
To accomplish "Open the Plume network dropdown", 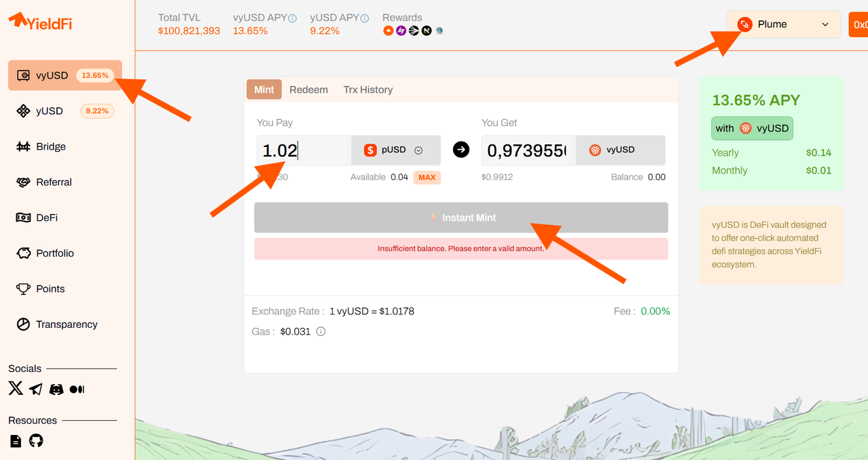I will point(784,24).
